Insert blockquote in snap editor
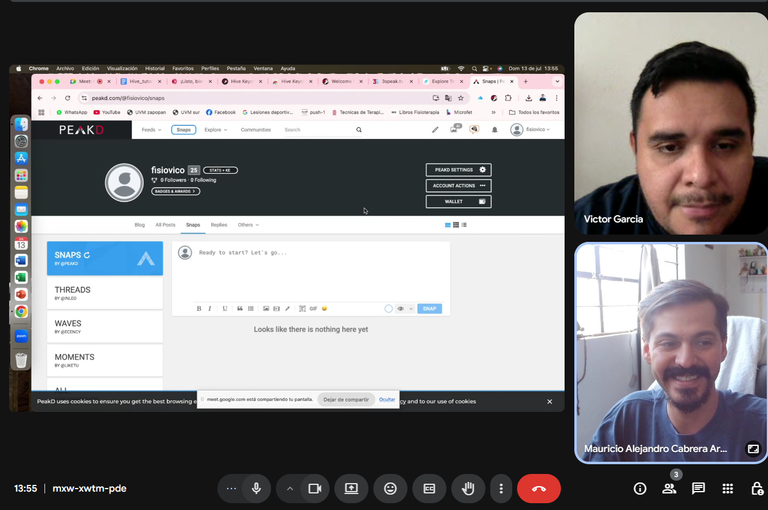 click(240, 309)
